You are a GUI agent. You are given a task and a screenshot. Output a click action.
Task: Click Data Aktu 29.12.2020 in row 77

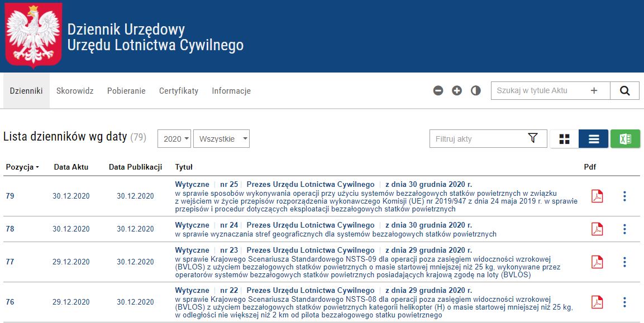tap(71, 262)
